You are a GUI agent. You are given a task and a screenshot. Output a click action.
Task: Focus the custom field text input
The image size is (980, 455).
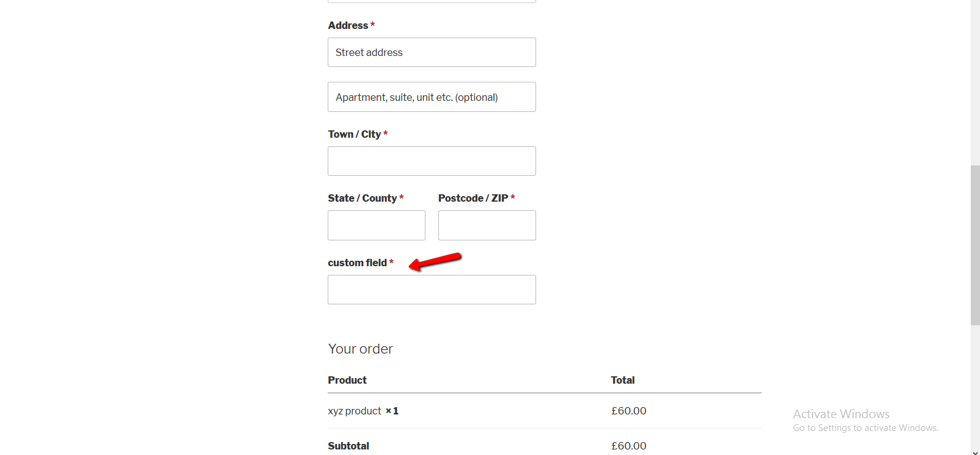click(432, 290)
